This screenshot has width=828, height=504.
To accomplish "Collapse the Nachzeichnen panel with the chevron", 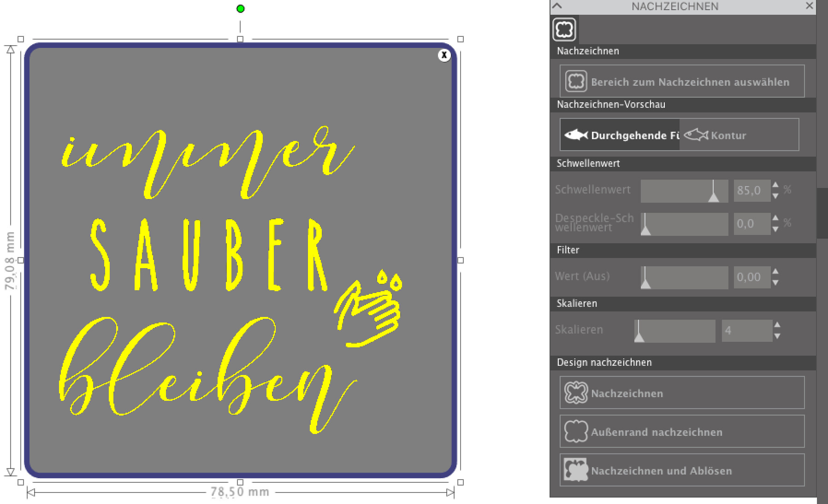I will pyautogui.click(x=557, y=6).
